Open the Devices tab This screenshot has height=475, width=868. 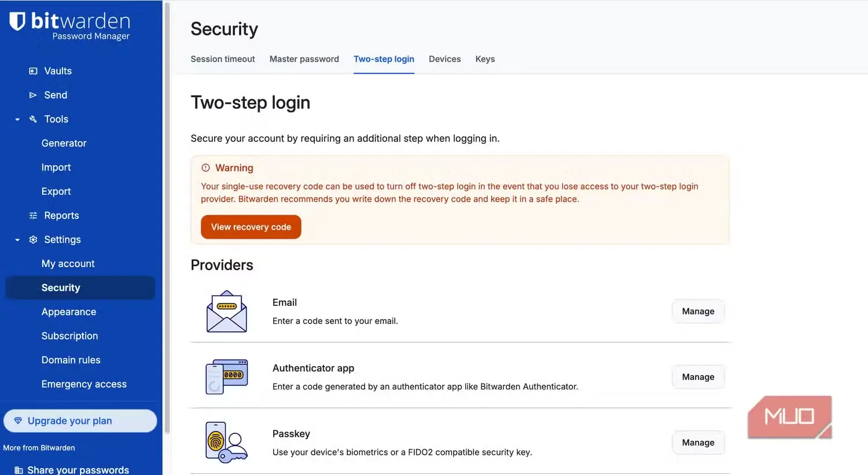[445, 59]
